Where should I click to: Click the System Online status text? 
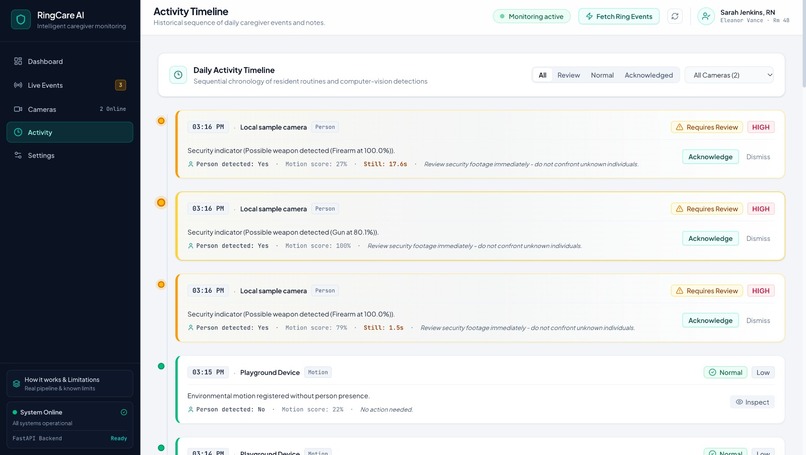41,412
